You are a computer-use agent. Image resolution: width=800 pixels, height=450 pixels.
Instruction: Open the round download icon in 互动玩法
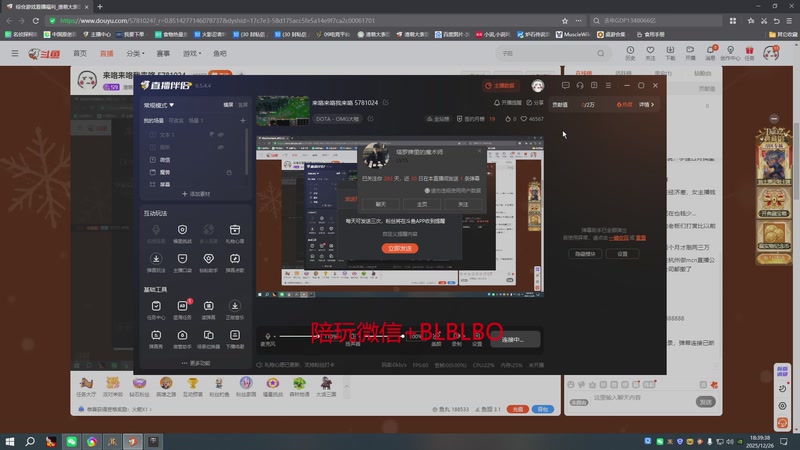click(156, 262)
